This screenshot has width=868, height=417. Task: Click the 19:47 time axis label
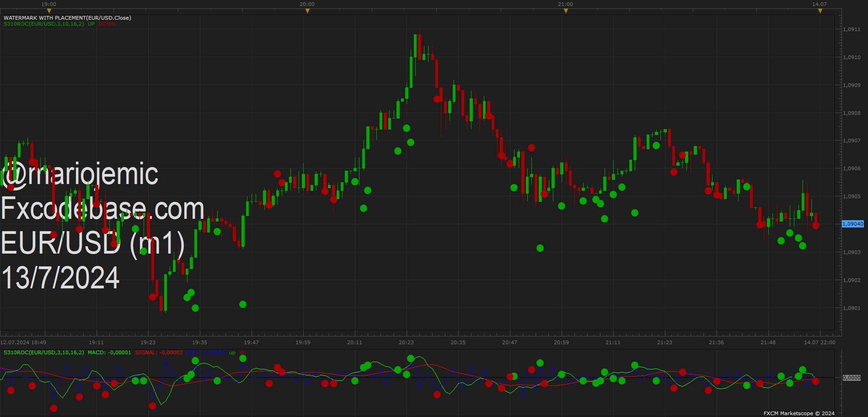(251, 342)
